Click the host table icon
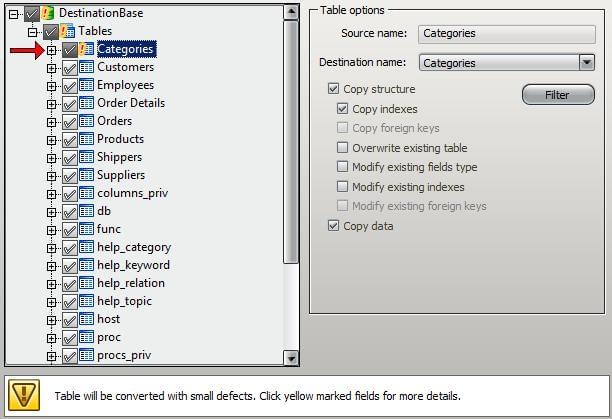This screenshot has height=419, width=612. click(86, 319)
